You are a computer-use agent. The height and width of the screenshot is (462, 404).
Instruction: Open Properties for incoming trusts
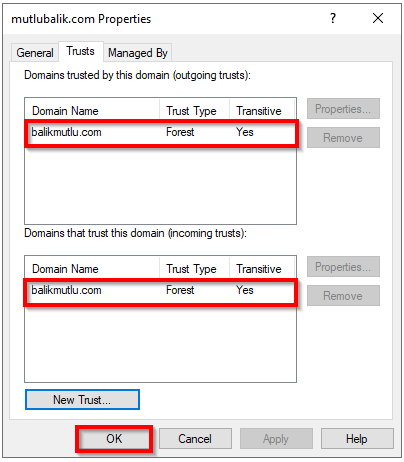pos(343,267)
